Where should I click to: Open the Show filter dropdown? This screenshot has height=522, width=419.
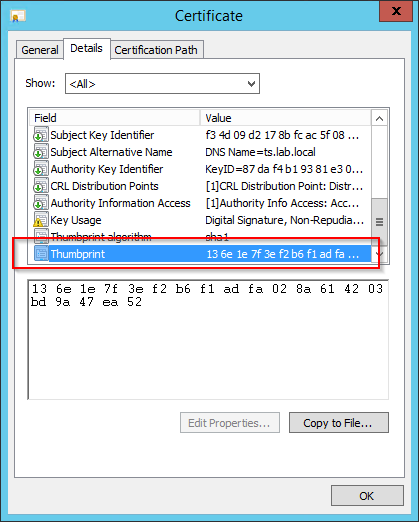tap(162, 84)
